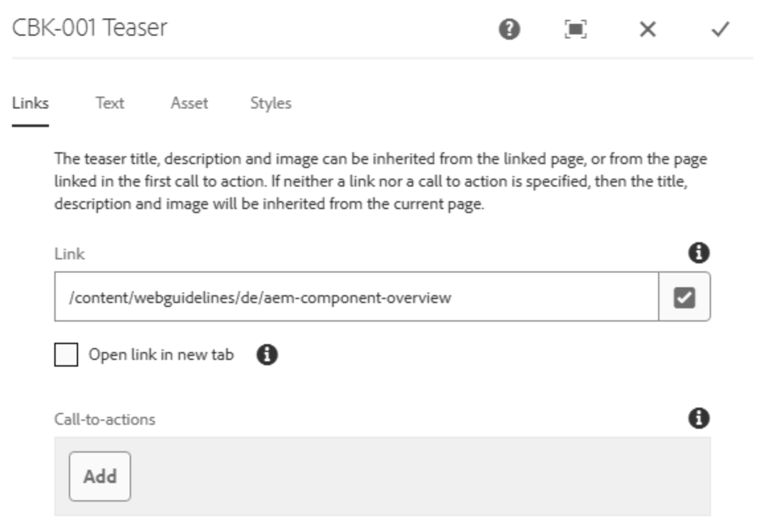
Task: Show info for Open link in new tab
Action: [x=267, y=355]
